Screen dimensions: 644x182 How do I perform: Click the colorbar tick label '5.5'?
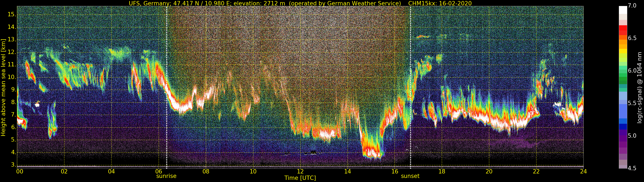(x=632, y=103)
